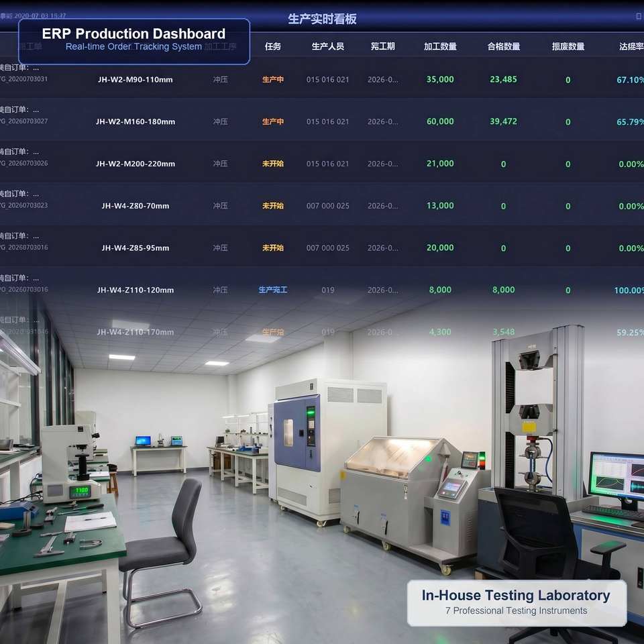Click the 39,472 qualified quantity
Screen dimensions: 644x644
pyautogui.click(x=503, y=121)
